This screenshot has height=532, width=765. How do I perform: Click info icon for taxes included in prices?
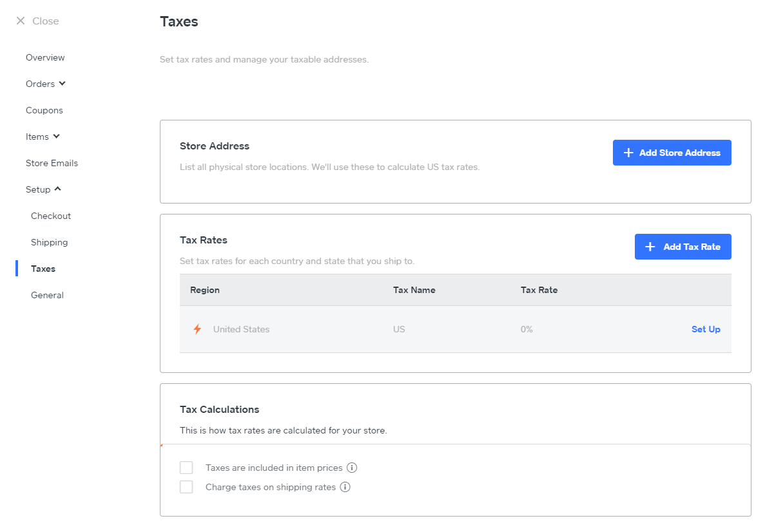click(352, 468)
